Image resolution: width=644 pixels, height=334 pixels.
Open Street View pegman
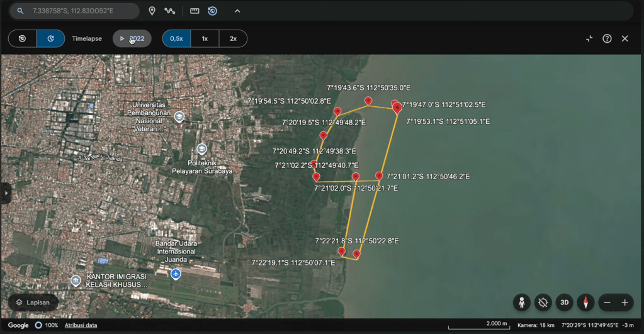point(522,303)
